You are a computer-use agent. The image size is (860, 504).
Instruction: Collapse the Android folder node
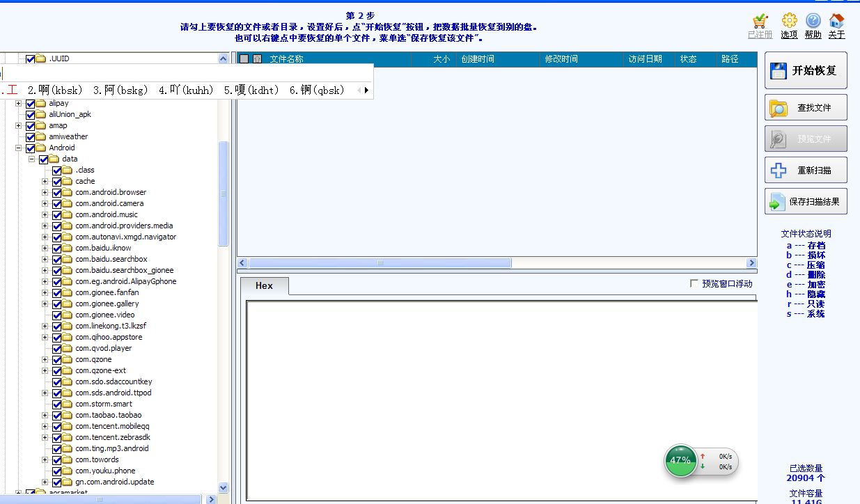click(19, 148)
